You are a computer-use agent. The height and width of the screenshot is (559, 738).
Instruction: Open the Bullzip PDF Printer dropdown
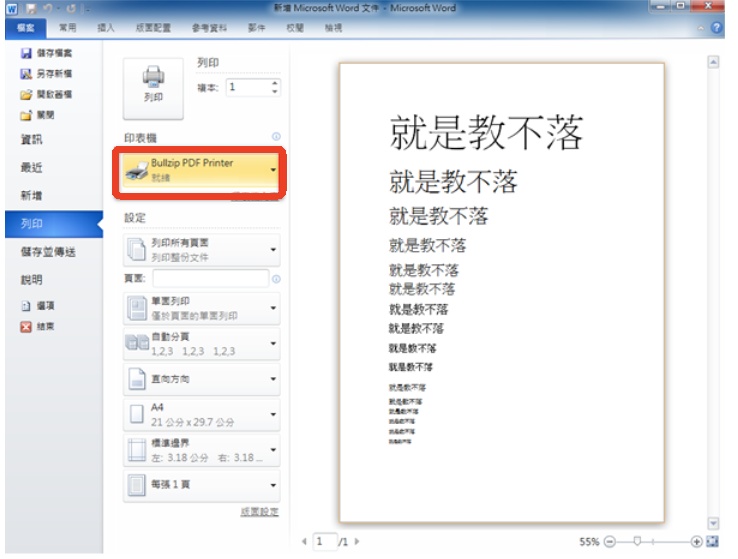(x=200, y=171)
